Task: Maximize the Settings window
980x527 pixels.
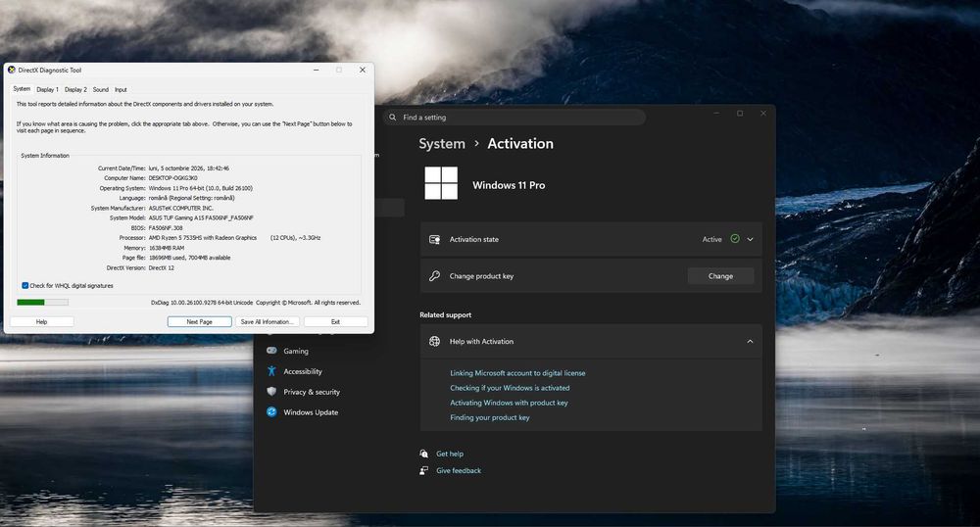Action: tap(740, 114)
